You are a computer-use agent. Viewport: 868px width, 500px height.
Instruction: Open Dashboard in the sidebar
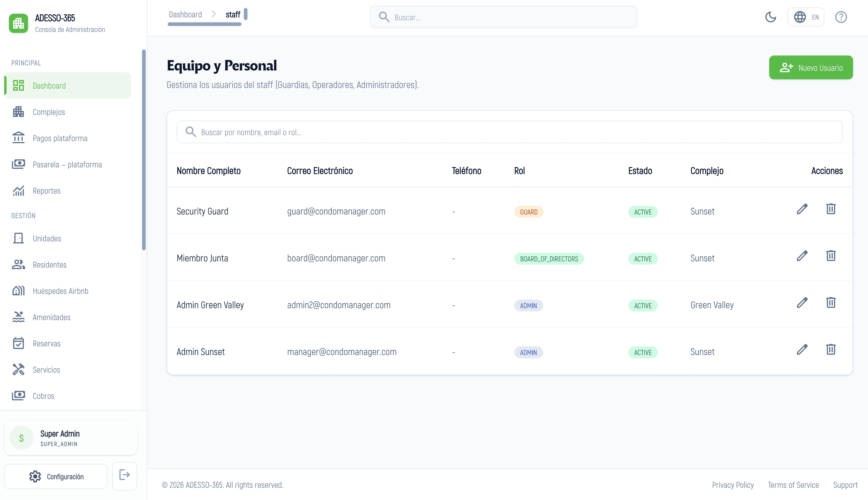click(x=68, y=86)
